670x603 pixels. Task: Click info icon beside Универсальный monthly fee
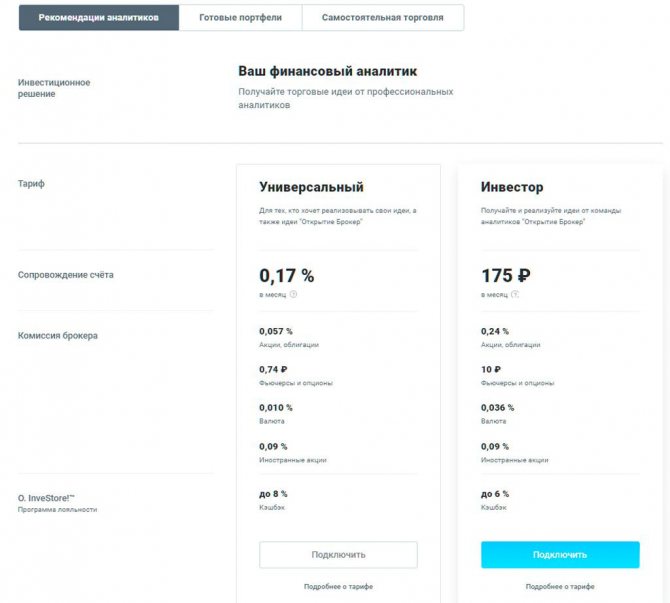point(293,295)
